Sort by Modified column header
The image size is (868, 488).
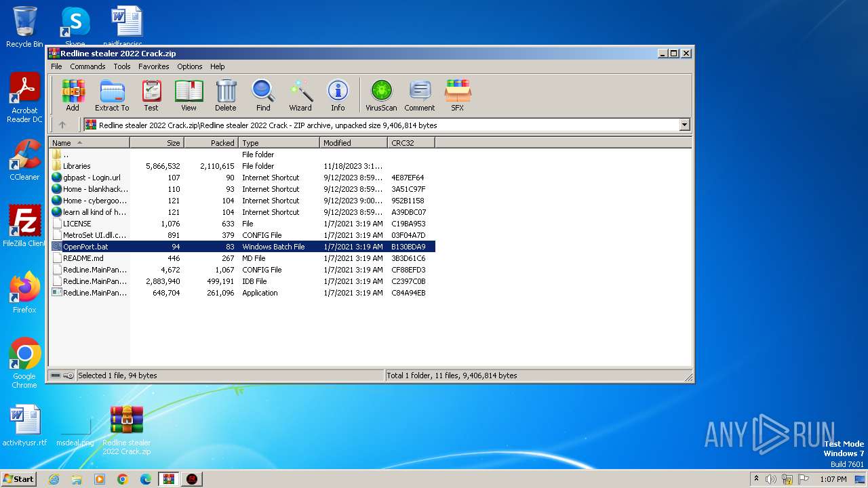click(353, 142)
